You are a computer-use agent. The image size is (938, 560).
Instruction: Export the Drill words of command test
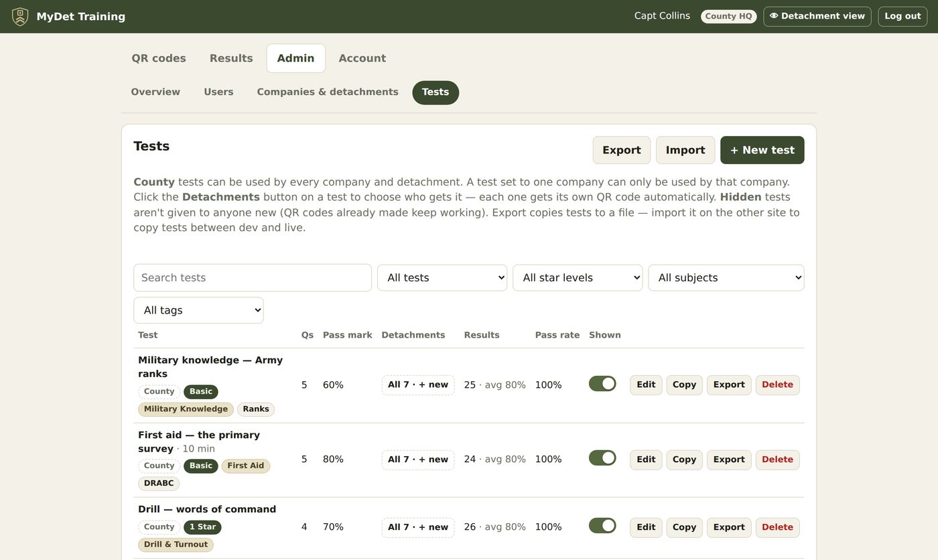click(x=729, y=527)
